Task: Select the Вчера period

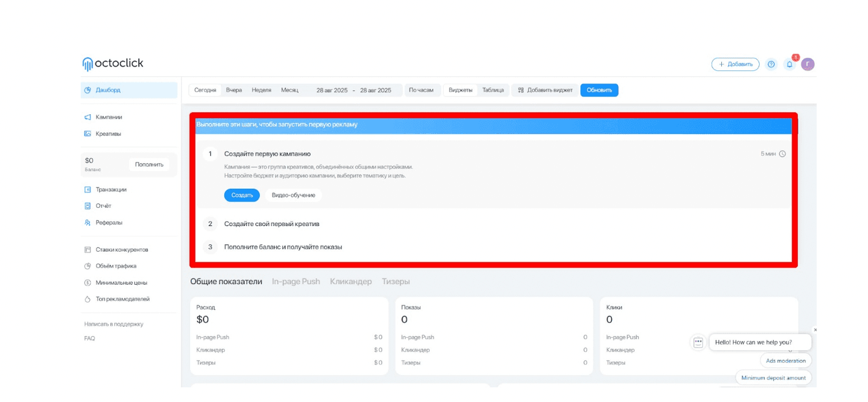Action: pyautogui.click(x=234, y=90)
